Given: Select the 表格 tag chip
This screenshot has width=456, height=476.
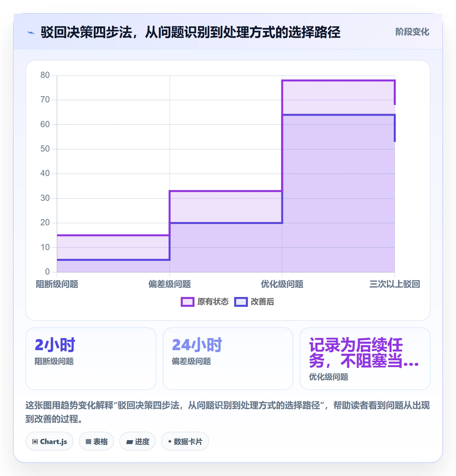Looking at the screenshot, I should tap(96, 441).
